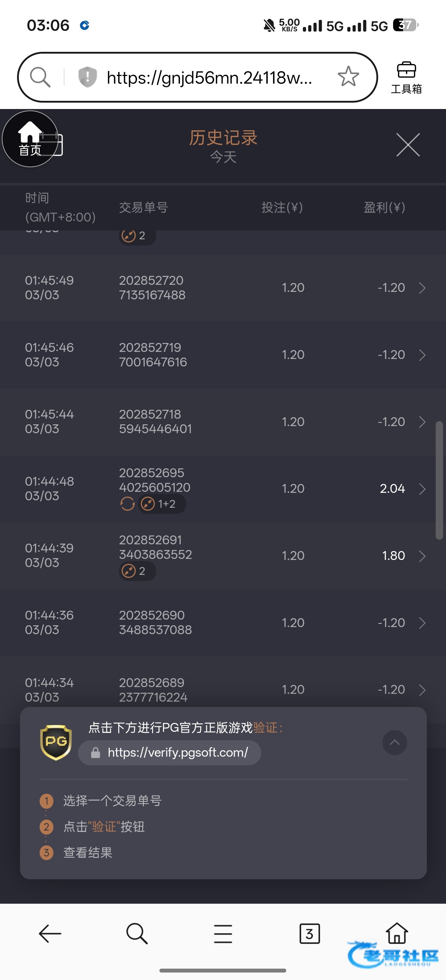446x980 pixels.
Task: Close the 历史记录 history panel
Action: (x=408, y=145)
